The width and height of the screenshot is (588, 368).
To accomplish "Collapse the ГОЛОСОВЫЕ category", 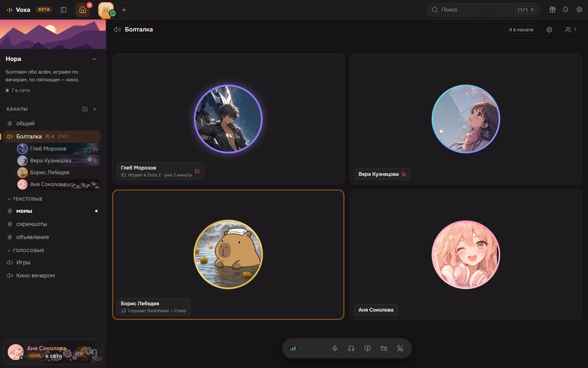I will [26, 251].
